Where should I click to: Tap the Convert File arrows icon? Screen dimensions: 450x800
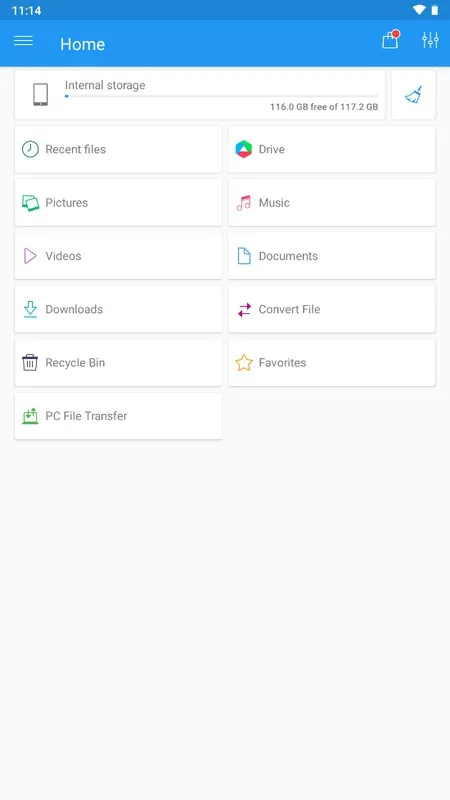(244, 309)
